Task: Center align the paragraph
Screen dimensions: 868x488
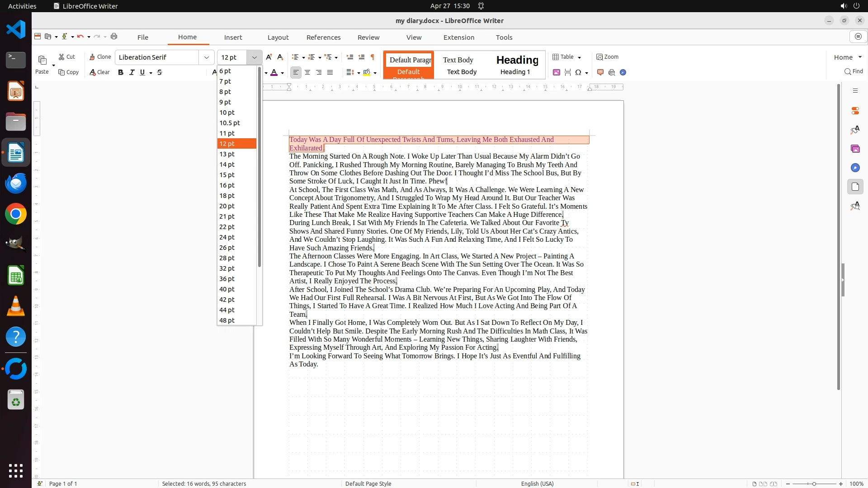Action: click(307, 72)
